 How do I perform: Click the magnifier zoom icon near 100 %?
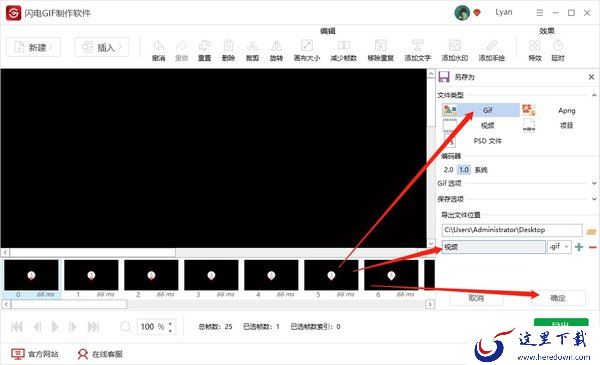125,327
